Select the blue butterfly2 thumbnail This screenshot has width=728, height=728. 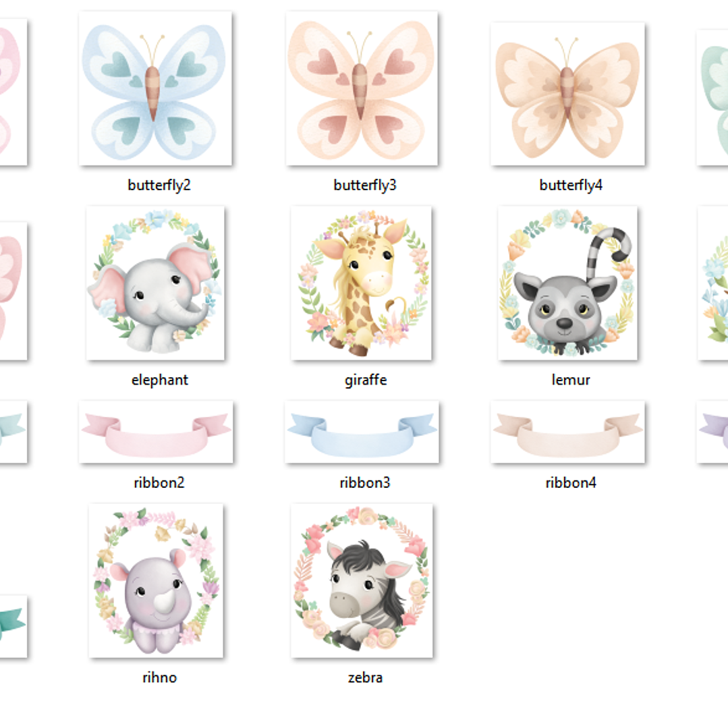pyautogui.click(x=155, y=88)
